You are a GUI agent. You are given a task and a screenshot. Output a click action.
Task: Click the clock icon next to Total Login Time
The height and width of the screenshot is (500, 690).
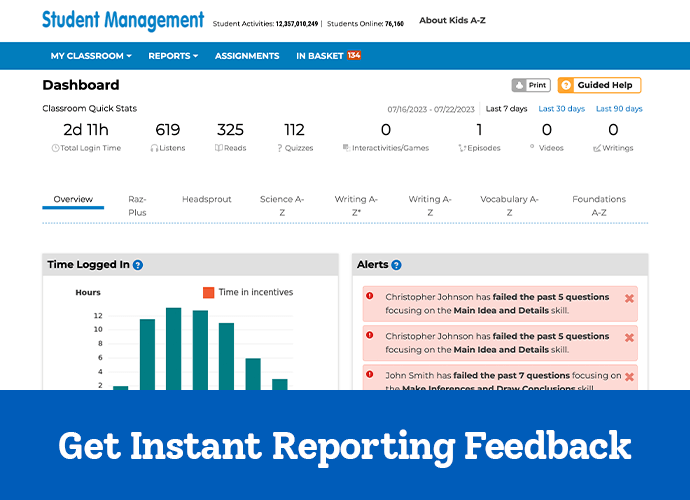(x=55, y=148)
